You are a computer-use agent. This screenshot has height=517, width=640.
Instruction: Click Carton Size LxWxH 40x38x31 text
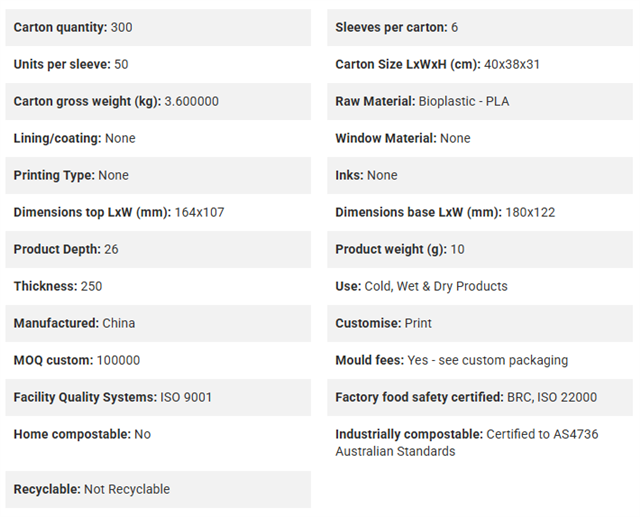click(438, 64)
